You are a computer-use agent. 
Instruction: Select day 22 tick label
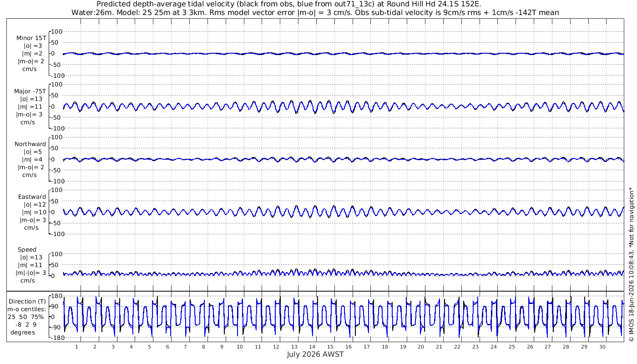[457, 347]
